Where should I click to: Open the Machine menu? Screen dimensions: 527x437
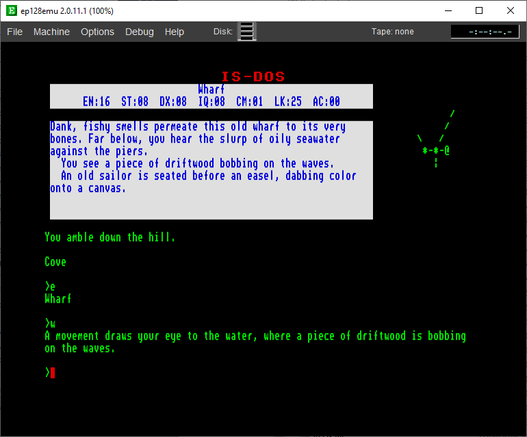[51, 32]
